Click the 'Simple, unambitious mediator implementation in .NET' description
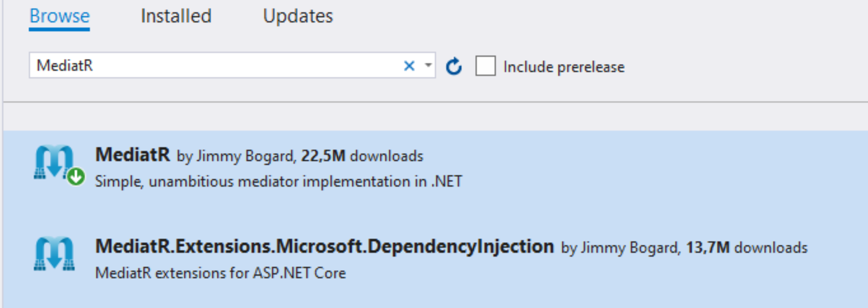 [279, 182]
